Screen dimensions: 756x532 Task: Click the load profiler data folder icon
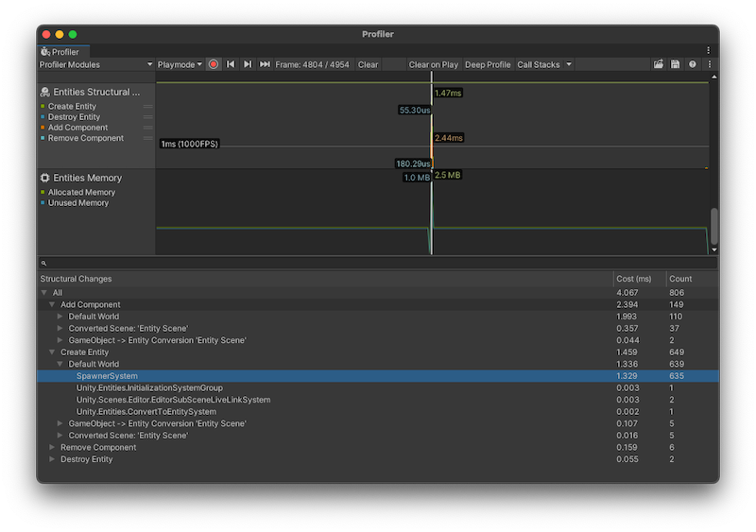click(659, 64)
